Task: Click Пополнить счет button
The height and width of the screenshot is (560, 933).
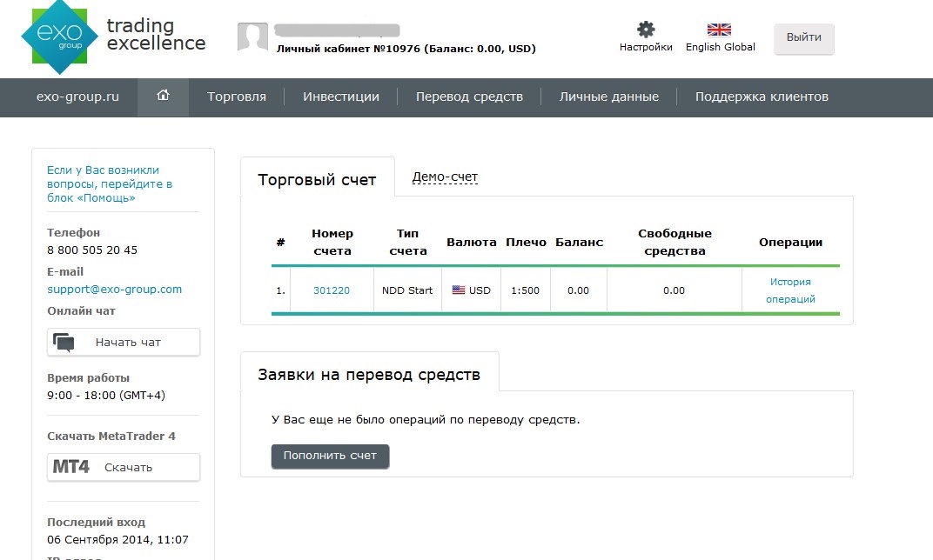Action: [330, 456]
